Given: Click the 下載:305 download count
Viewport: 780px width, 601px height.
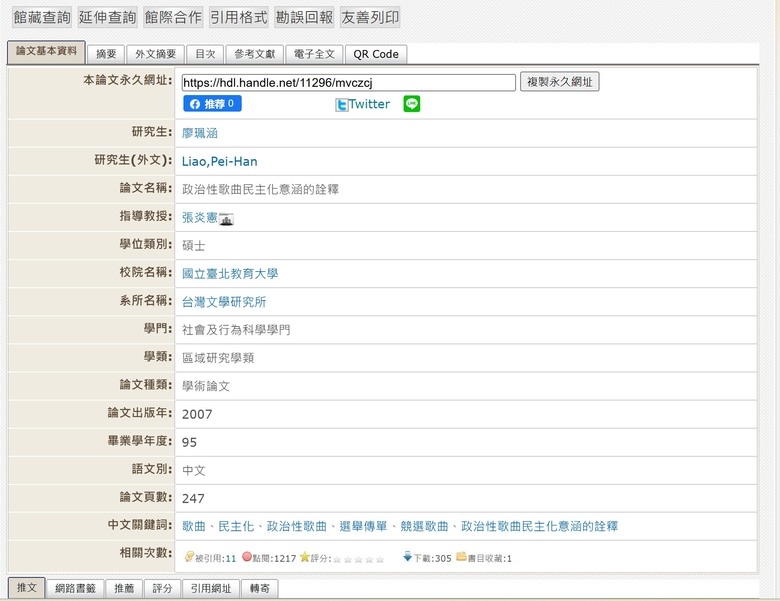Looking at the screenshot, I should [432, 559].
